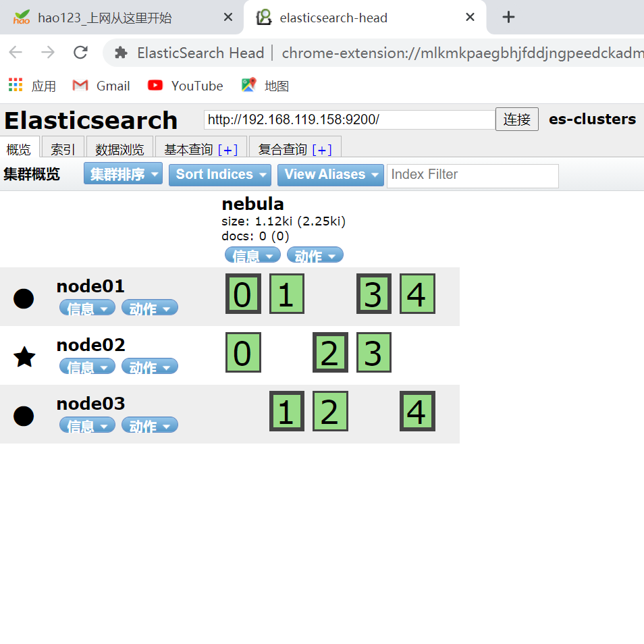Screen dimensions: 644x644
Task: Select shard 3 on node02
Action: click(x=374, y=352)
